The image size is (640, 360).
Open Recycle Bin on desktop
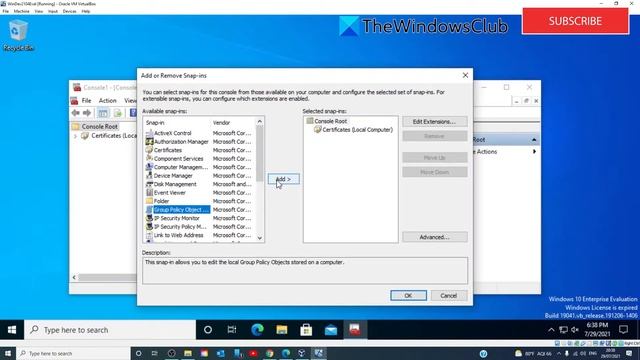18,36
